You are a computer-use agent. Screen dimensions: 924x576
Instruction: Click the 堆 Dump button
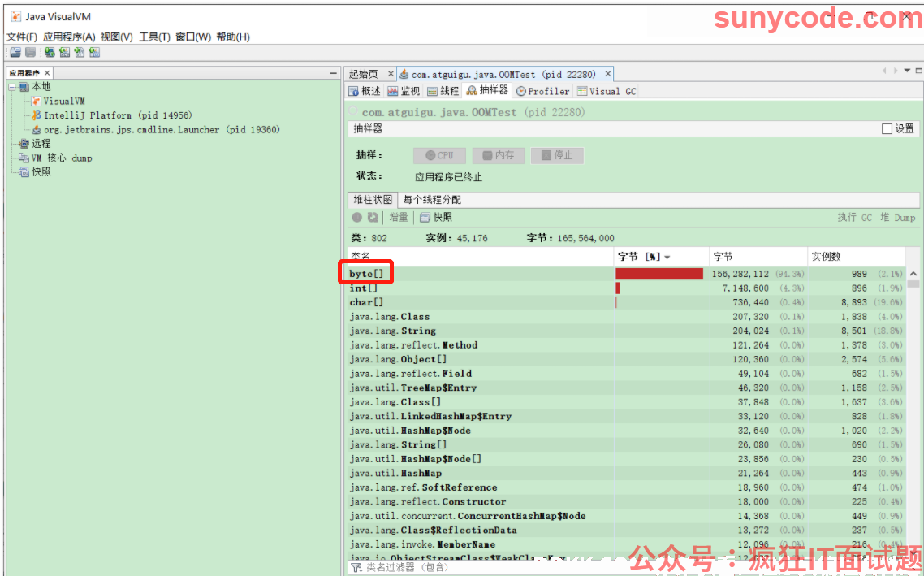(x=897, y=218)
